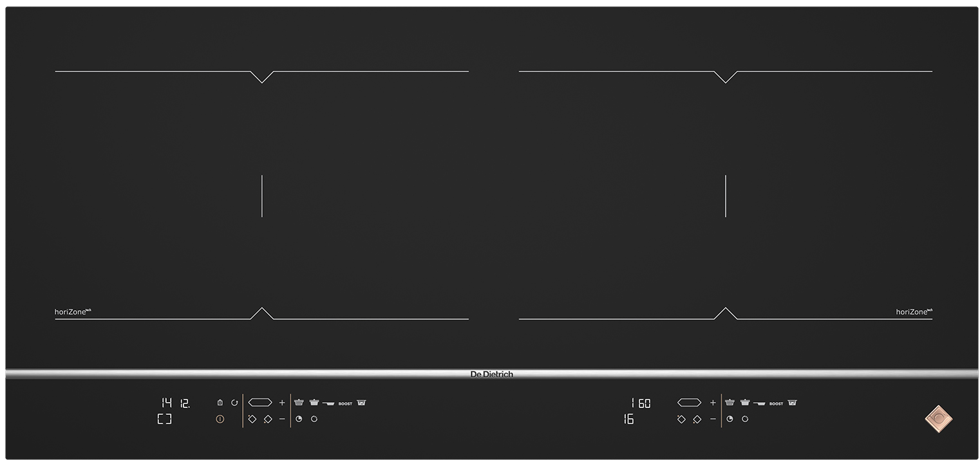
Task: Tap the elapsed-time circle key on right panel
Action: pos(745,419)
